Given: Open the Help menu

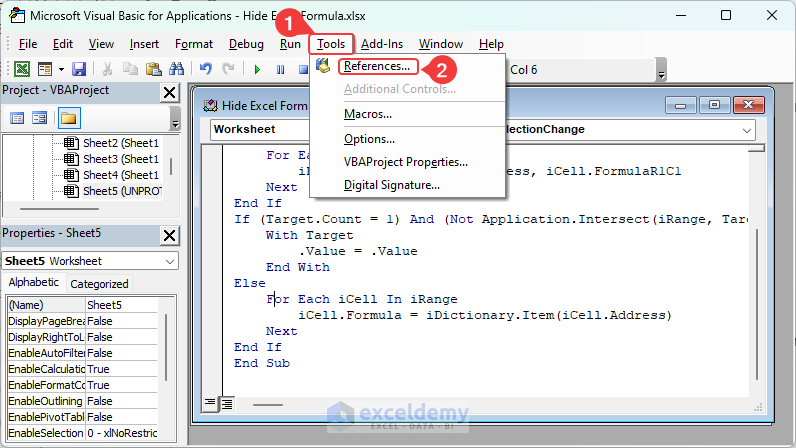Looking at the screenshot, I should point(491,44).
